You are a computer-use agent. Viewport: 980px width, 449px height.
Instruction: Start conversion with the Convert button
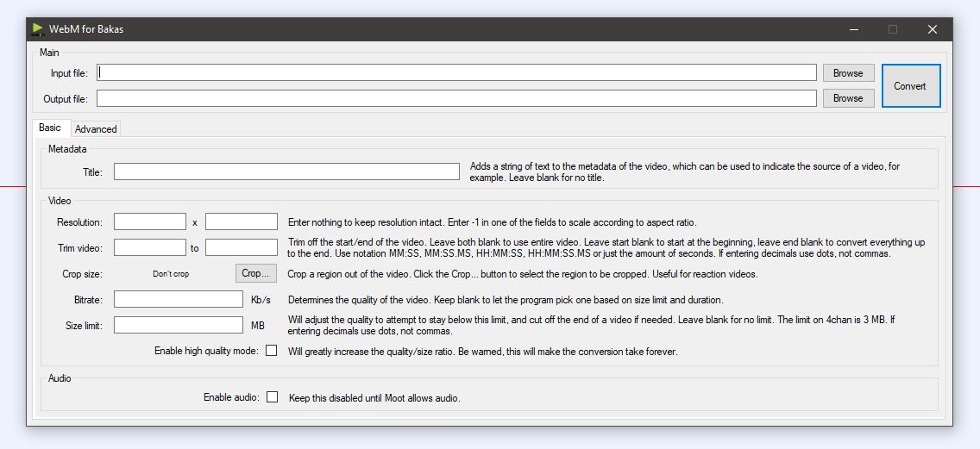coord(911,85)
